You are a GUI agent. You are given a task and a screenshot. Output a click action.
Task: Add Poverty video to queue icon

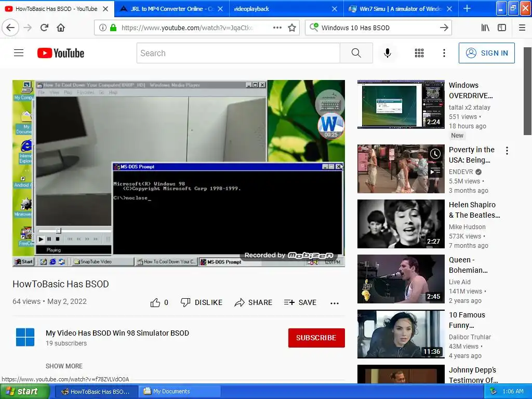click(x=435, y=170)
